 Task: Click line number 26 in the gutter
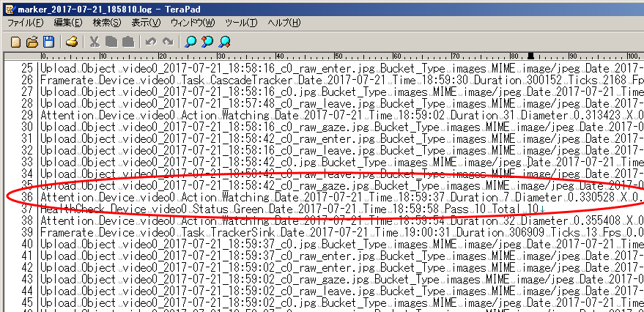pyautogui.click(x=27, y=80)
